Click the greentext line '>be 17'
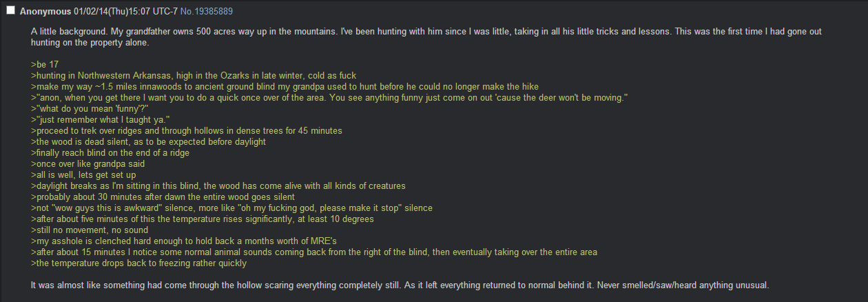The image size is (868, 302). (x=45, y=64)
